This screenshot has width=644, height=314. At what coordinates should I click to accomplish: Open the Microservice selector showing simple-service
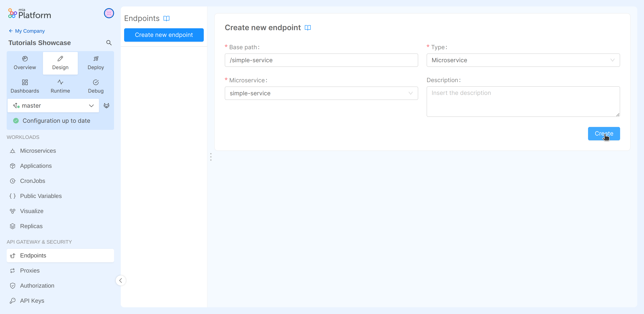pyautogui.click(x=321, y=93)
